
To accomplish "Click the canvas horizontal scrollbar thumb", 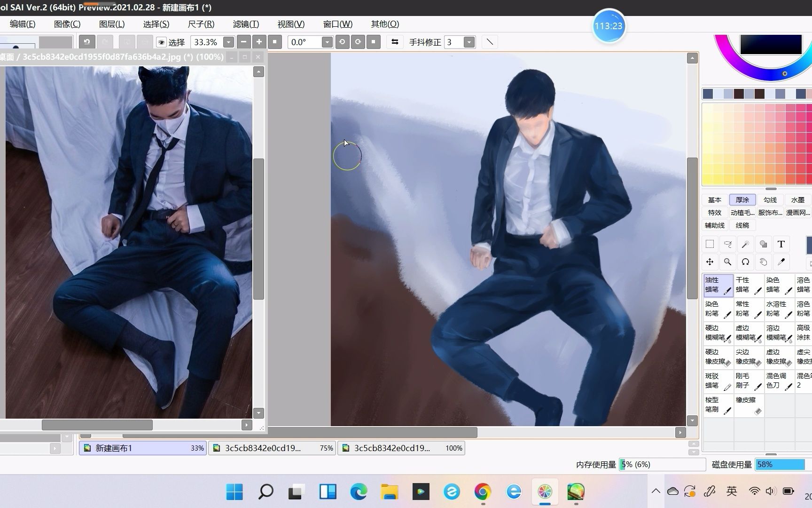I will pos(300,432).
